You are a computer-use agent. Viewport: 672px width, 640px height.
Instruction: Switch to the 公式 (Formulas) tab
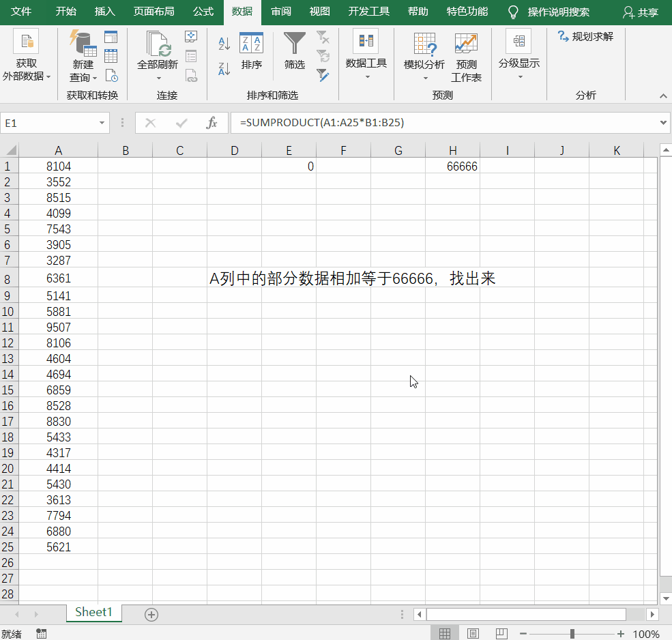[x=203, y=12]
